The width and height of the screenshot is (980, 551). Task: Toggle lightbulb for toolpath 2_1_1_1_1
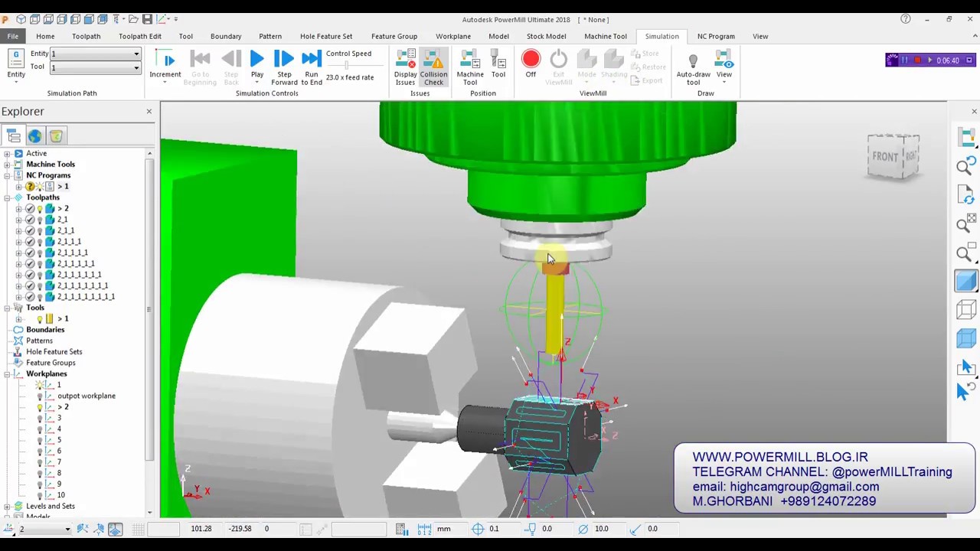(x=40, y=253)
